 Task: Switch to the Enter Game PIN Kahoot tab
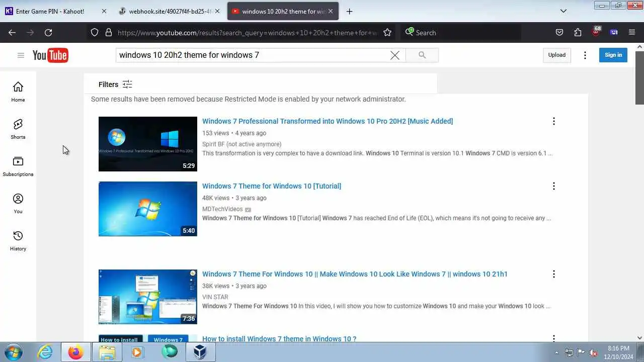[x=49, y=11]
